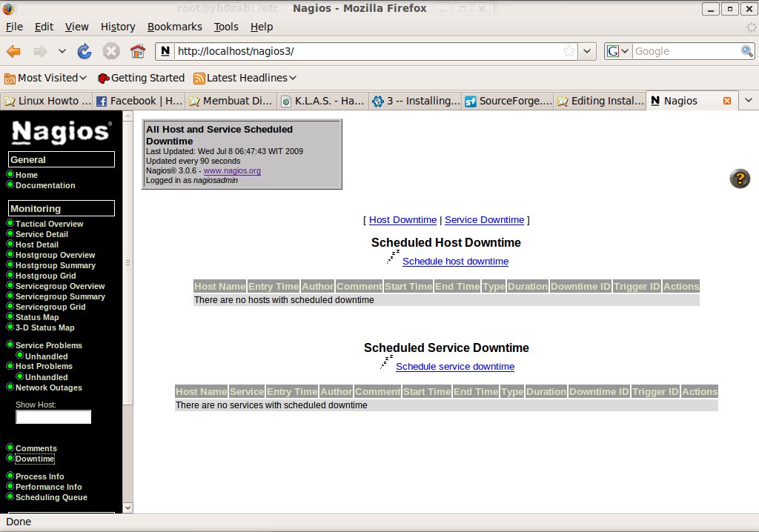Open the URL bar history dropdown
This screenshot has height=532, width=759.
tap(588, 51)
